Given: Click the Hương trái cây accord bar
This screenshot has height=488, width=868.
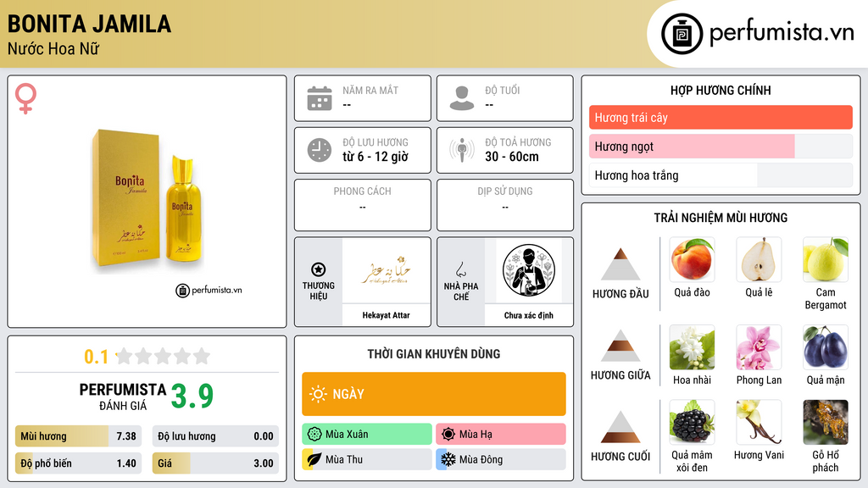Looking at the screenshot, I should click(721, 117).
